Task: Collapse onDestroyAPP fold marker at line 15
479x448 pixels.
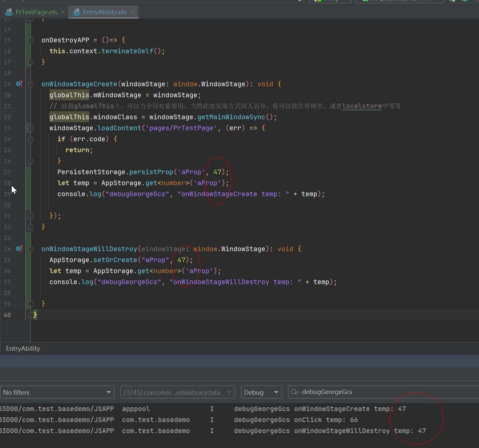Action: (x=31, y=40)
